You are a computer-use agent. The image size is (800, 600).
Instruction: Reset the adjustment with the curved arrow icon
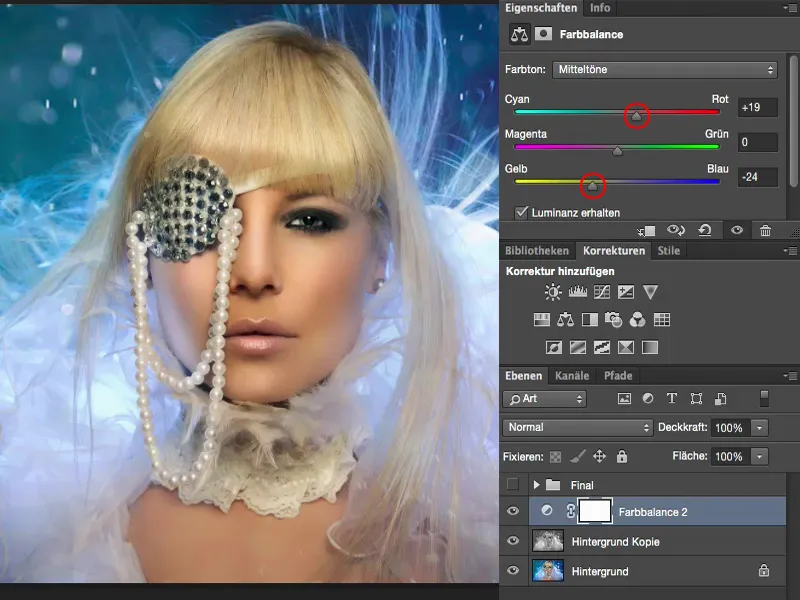tap(705, 231)
